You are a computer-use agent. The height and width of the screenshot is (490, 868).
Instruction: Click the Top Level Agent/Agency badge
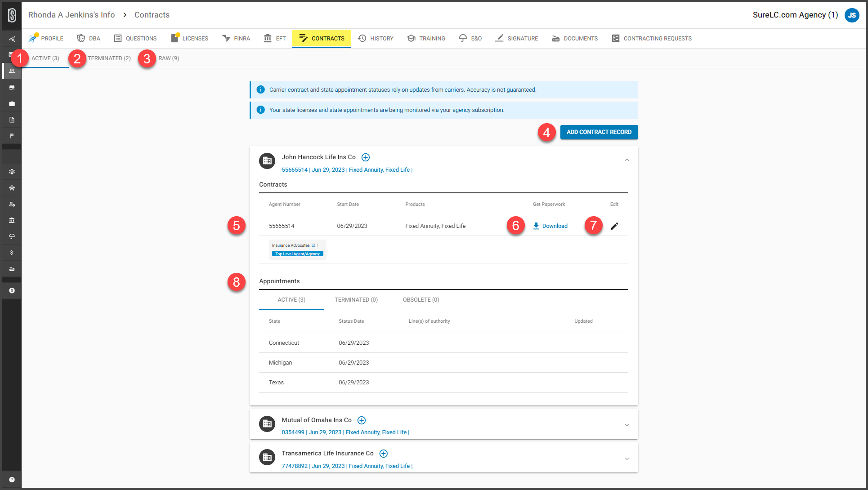298,254
